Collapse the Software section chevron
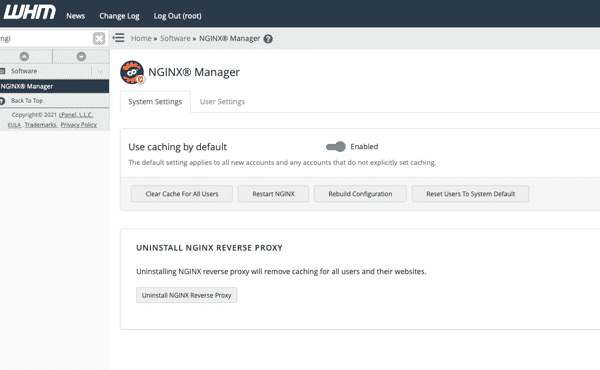The width and height of the screenshot is (600, 370). pos(100,71)
